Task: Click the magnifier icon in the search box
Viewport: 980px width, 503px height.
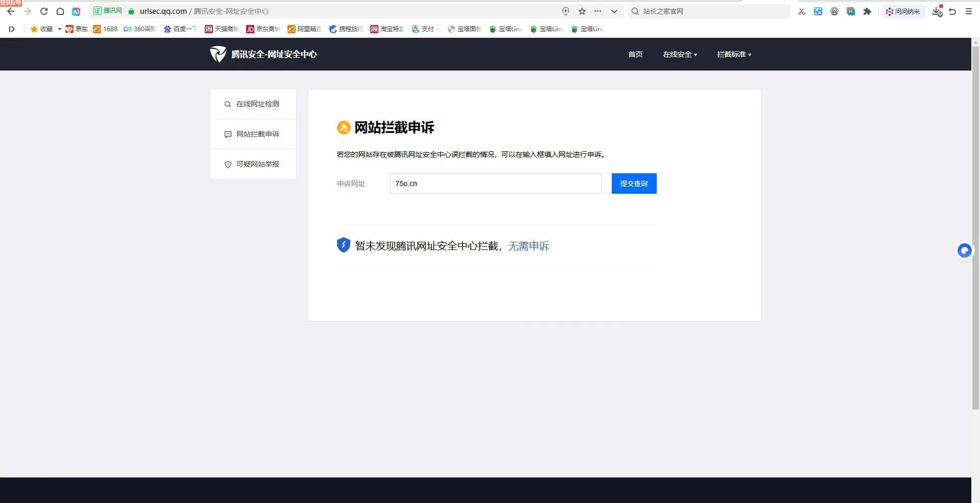Action: [x=635, y=11]
